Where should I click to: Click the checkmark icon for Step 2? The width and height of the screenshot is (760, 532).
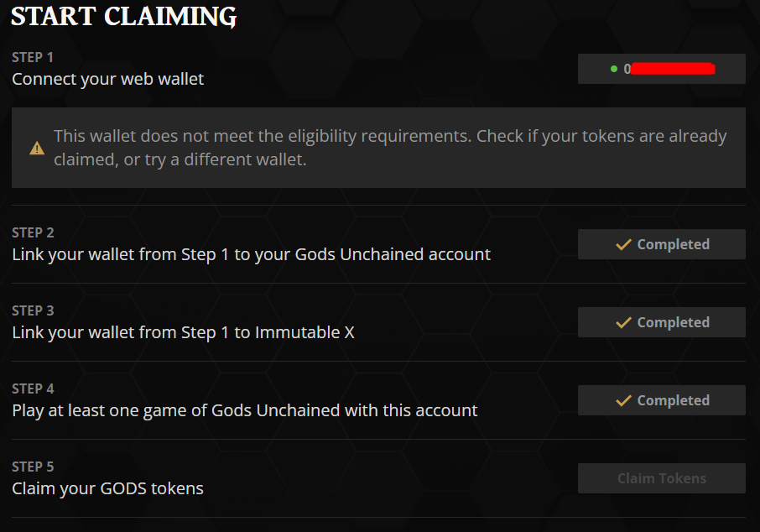[623, 245]
